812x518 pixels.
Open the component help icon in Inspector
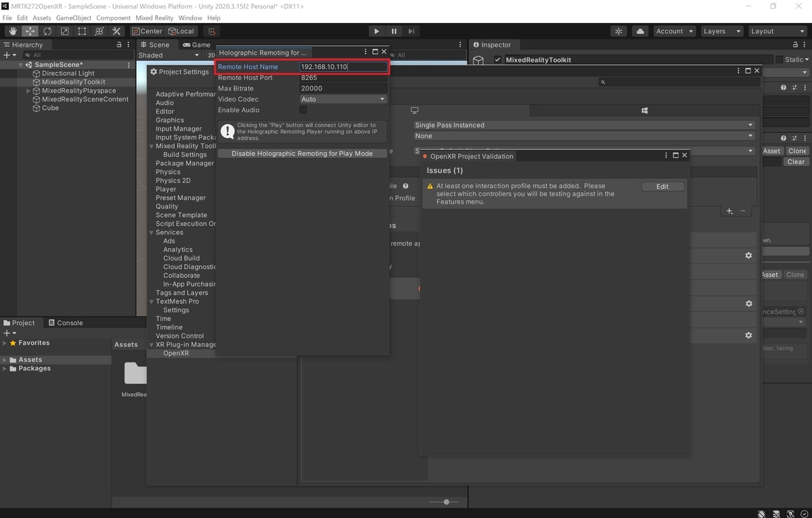click(x=784, y=88)
